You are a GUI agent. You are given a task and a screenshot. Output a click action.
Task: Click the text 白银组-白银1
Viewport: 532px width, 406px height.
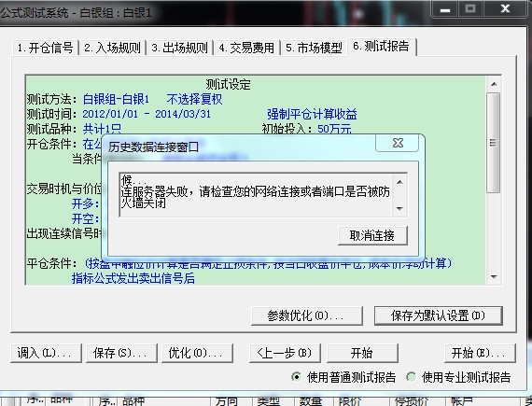(x=116, y=99)
